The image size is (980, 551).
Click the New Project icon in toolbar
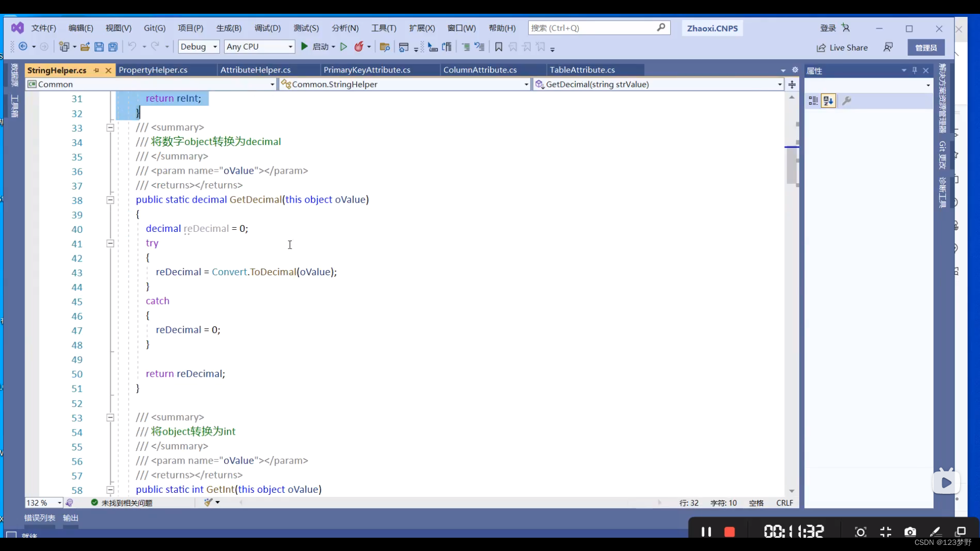pos(64,47)
